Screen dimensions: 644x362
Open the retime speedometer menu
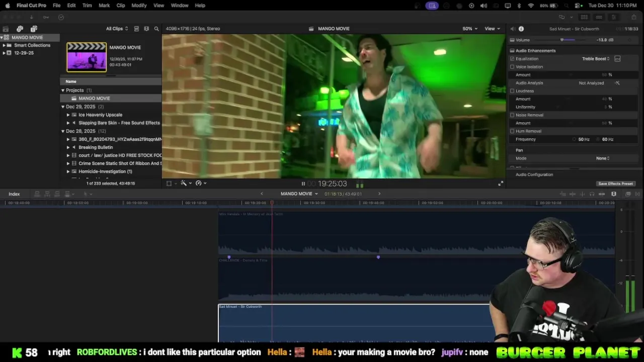tap(200, 184)
